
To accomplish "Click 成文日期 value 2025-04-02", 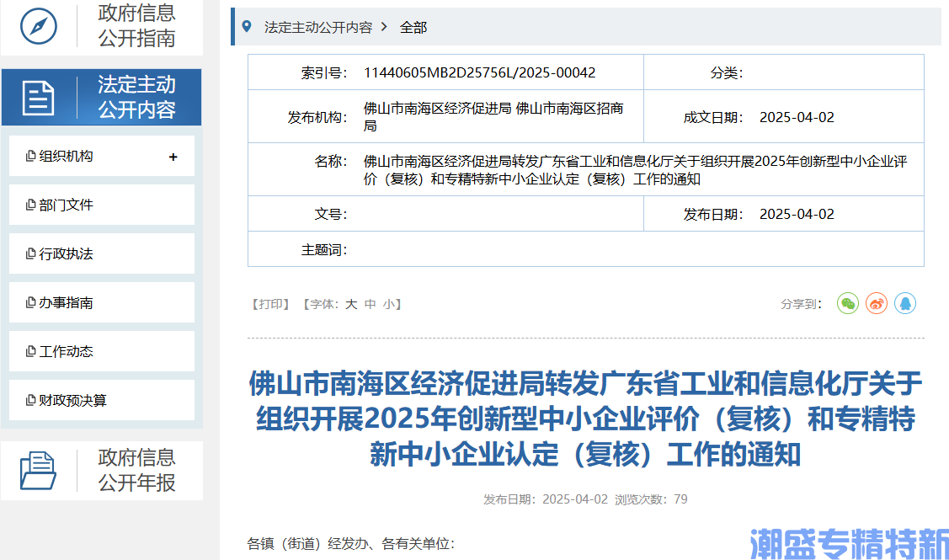I will (797, 117).
